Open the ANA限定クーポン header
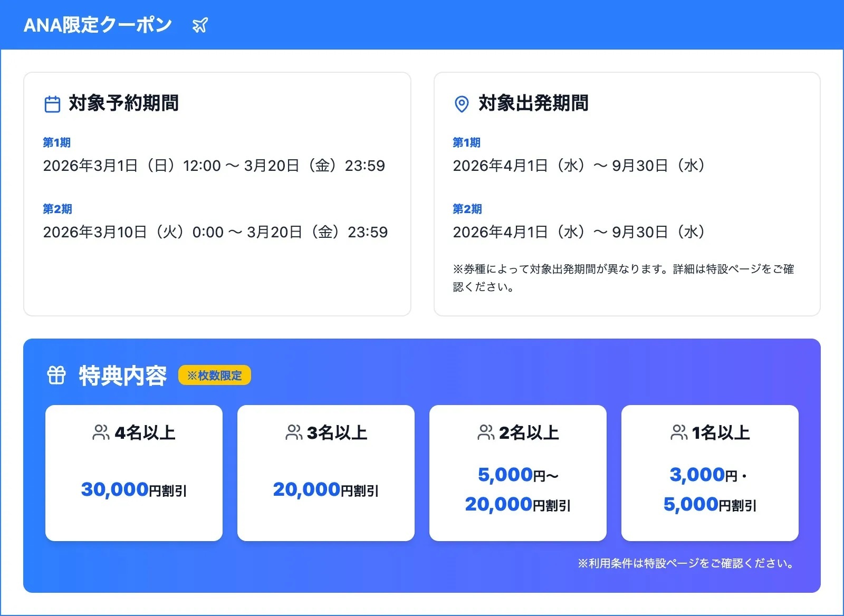Viewport: 844px width, 616px height. click(97, 24)
